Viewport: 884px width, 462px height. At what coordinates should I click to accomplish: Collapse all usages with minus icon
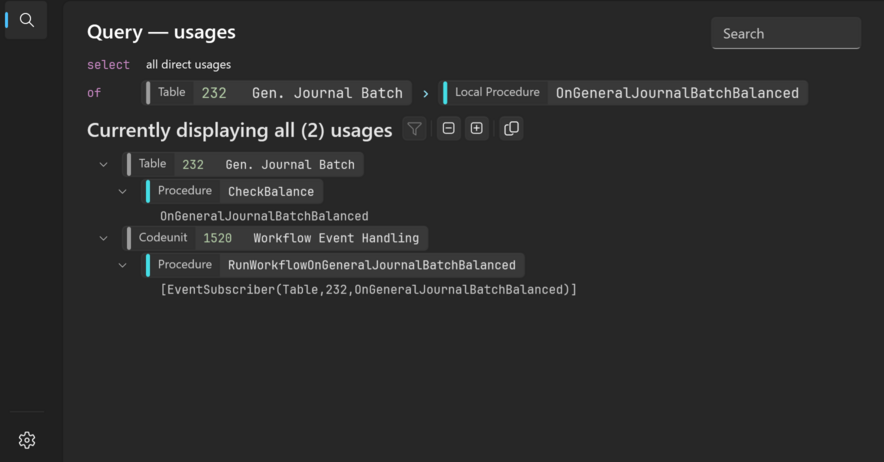click(x=449, y=129)
